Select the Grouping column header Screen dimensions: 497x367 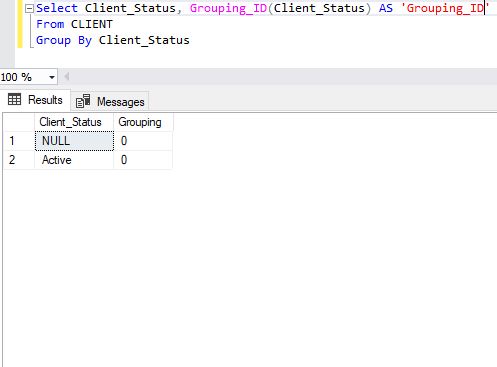pos(143,122)
